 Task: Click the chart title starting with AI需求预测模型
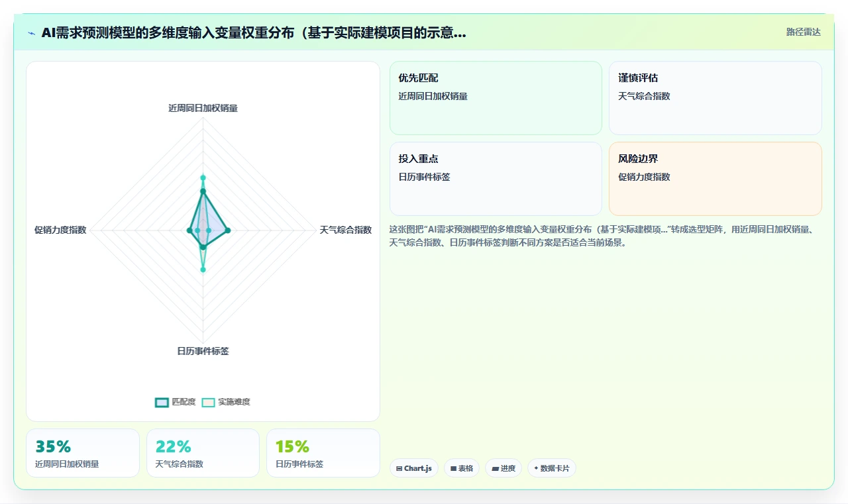254,33
